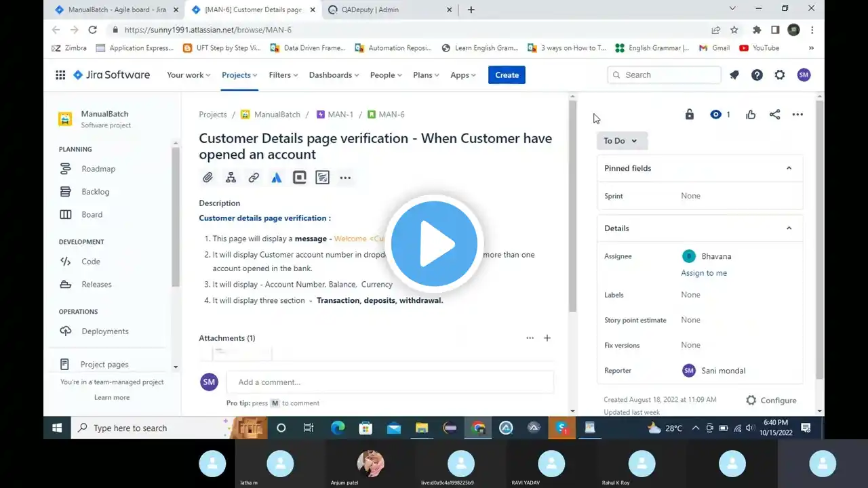Open more issue toolbar options ellipsis
This screenshot has width=868, height=488.
point(345,178)
